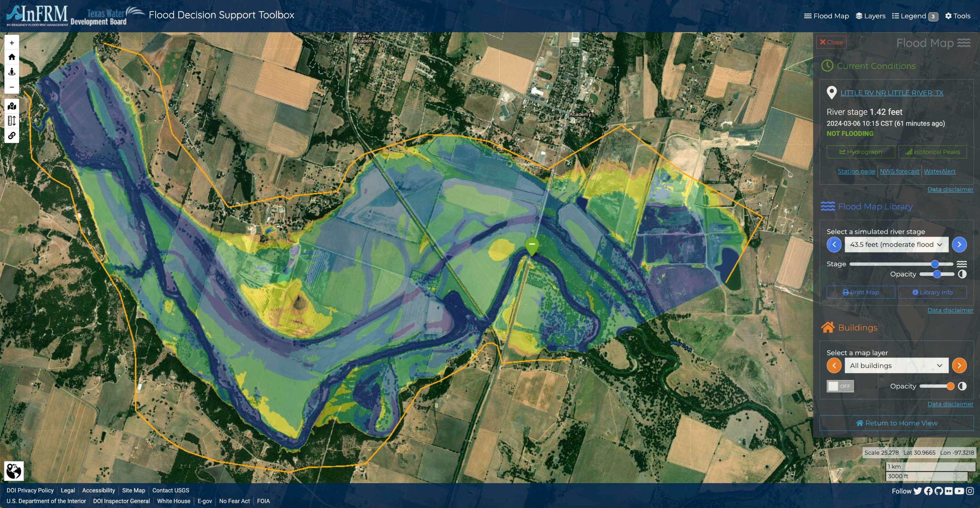Image resolution: width=980 pixels, height=508 pixels.
Task: Click the locate-me person icon
Action: pyautogui.click(x=12, y=72)
